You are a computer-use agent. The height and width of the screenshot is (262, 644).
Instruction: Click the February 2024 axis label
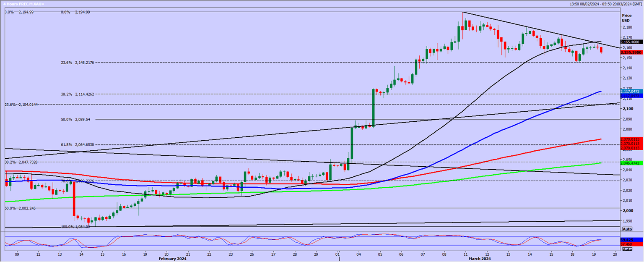coord(172,259)
